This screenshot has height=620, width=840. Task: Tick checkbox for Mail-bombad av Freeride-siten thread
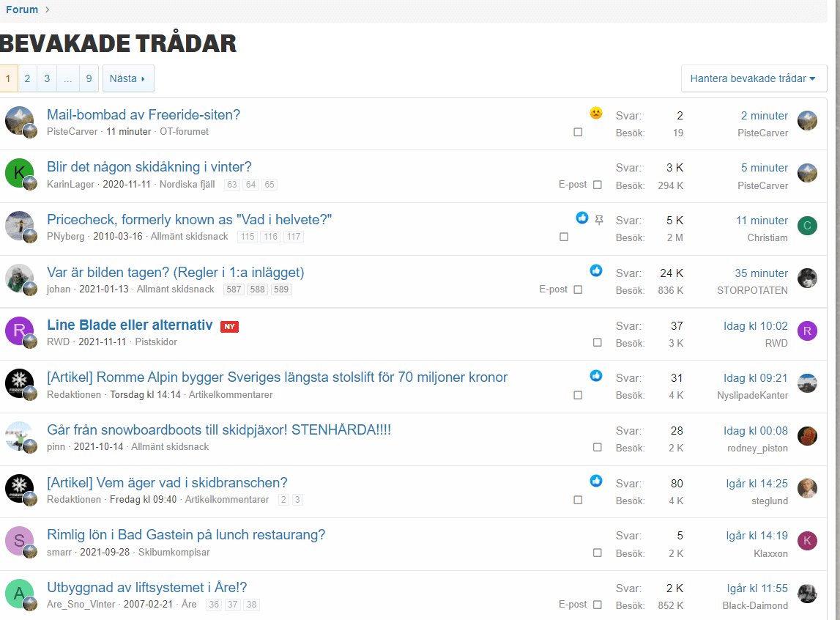(578, 133)
